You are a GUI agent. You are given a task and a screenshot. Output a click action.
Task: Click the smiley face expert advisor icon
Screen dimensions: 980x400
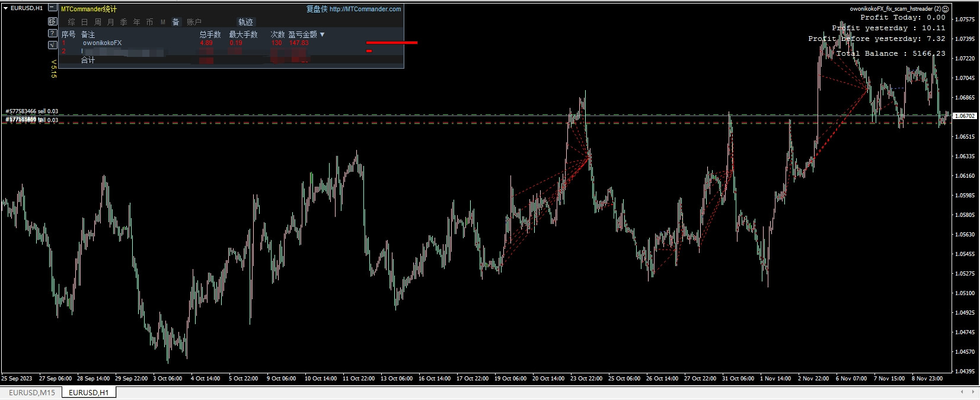coord(945,9)
